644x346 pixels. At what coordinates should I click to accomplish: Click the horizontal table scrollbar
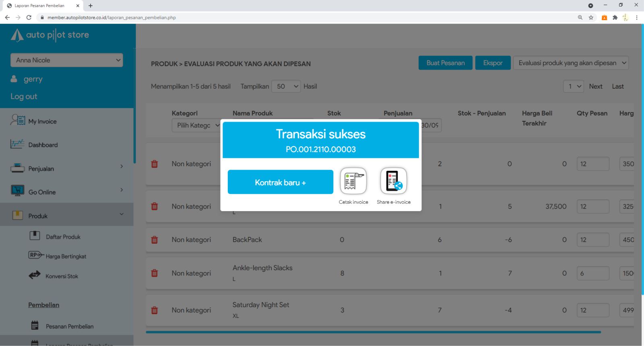373,332
